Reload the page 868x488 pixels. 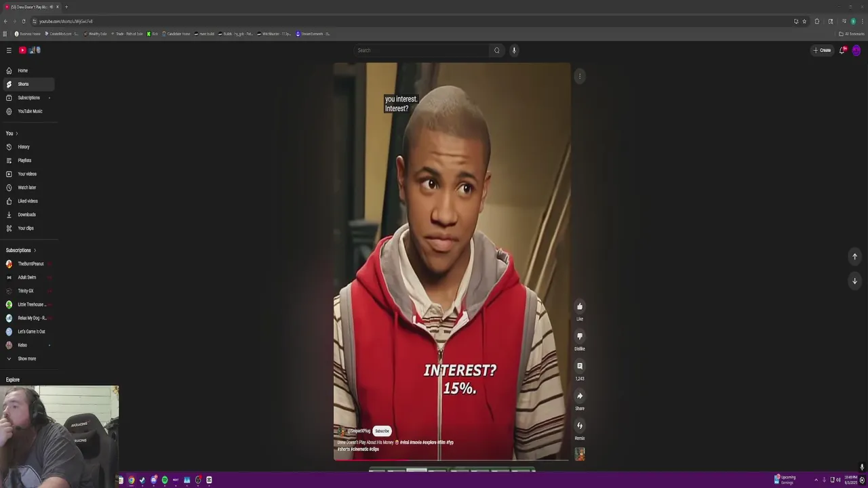tap(23, 21)
